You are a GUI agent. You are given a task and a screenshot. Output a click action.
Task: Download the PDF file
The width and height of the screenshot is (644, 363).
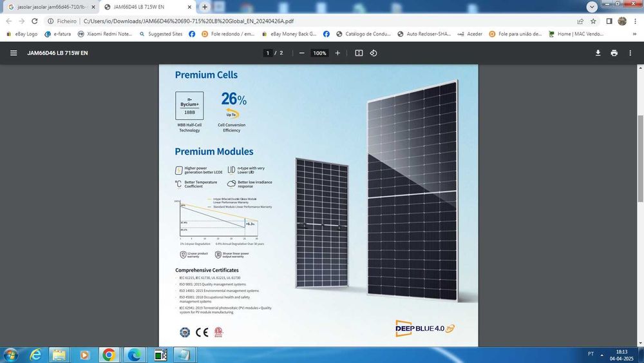point(598,53)
